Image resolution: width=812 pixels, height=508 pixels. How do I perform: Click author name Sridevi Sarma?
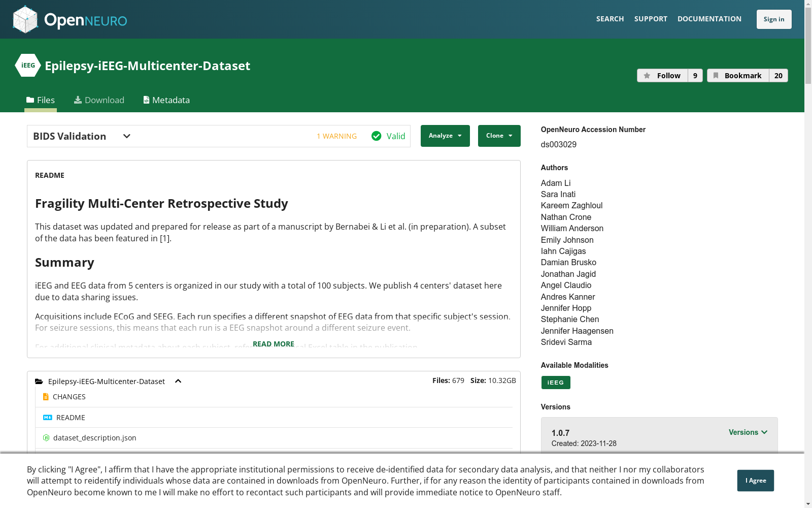(566, 342)
